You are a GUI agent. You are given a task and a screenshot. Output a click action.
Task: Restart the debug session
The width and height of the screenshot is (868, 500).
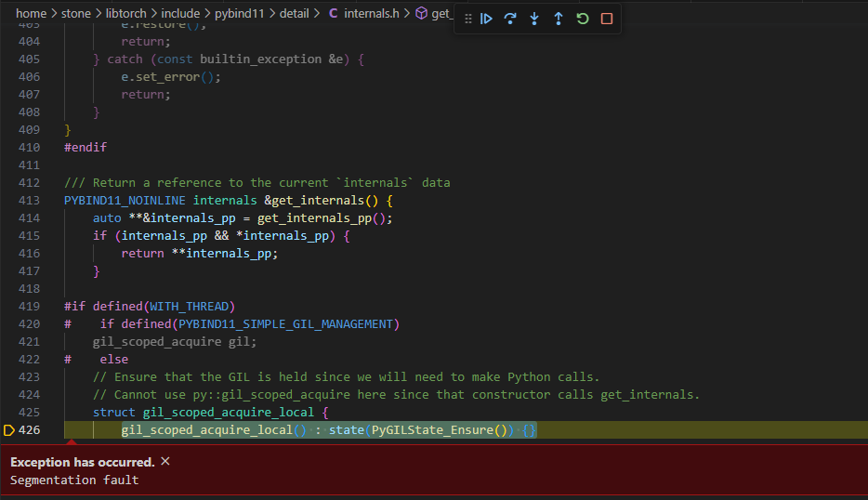[583, 19]
